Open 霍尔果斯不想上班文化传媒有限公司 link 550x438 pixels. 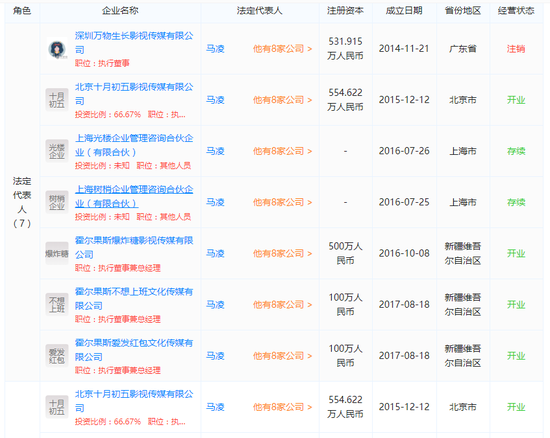[x=134, y=298]
